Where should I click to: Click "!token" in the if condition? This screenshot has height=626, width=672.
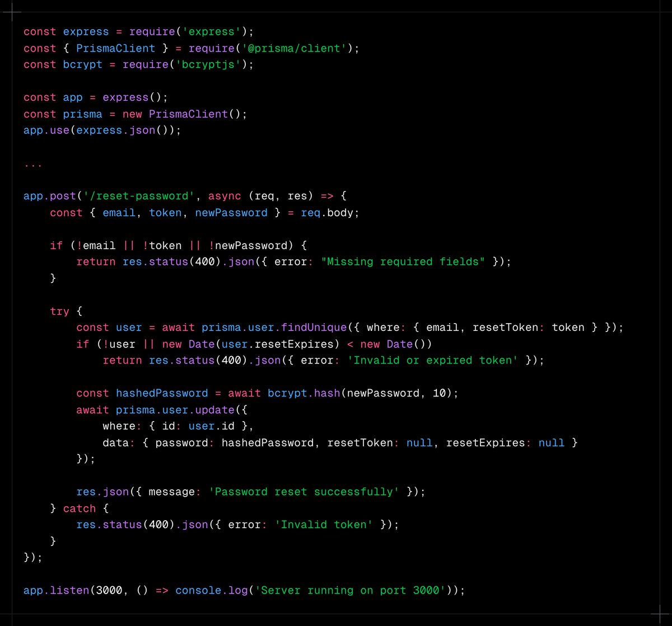tap(162, 245)
